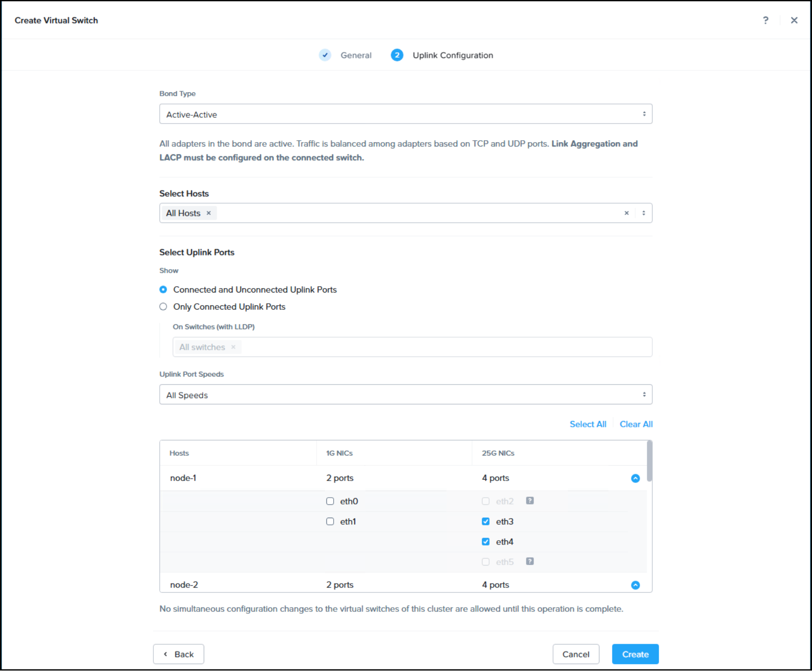The height and width of the screenshot is (671, 812).
Task: Click the node-2 host name
Action: click(x=184, y=585)
